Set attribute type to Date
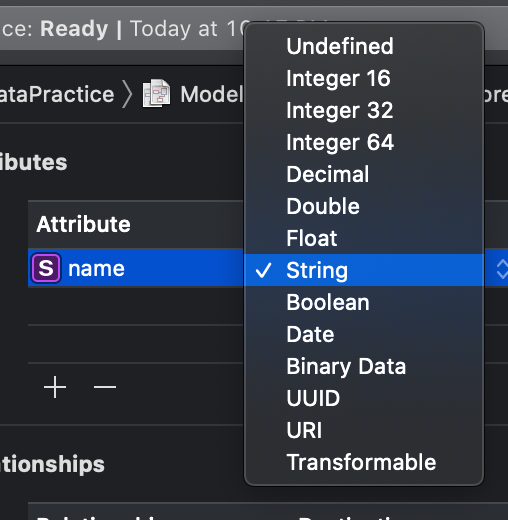 (364, 334)
